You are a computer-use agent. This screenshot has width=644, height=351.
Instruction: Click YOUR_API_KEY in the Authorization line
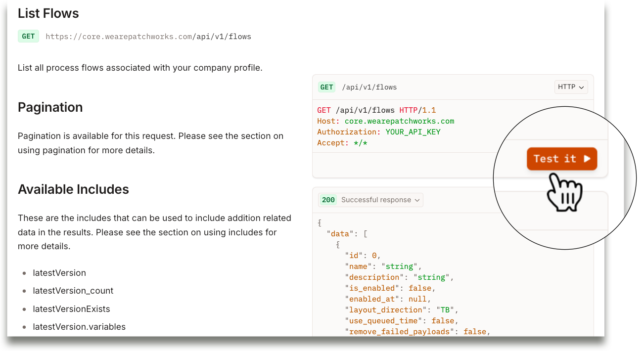point(413,132)
